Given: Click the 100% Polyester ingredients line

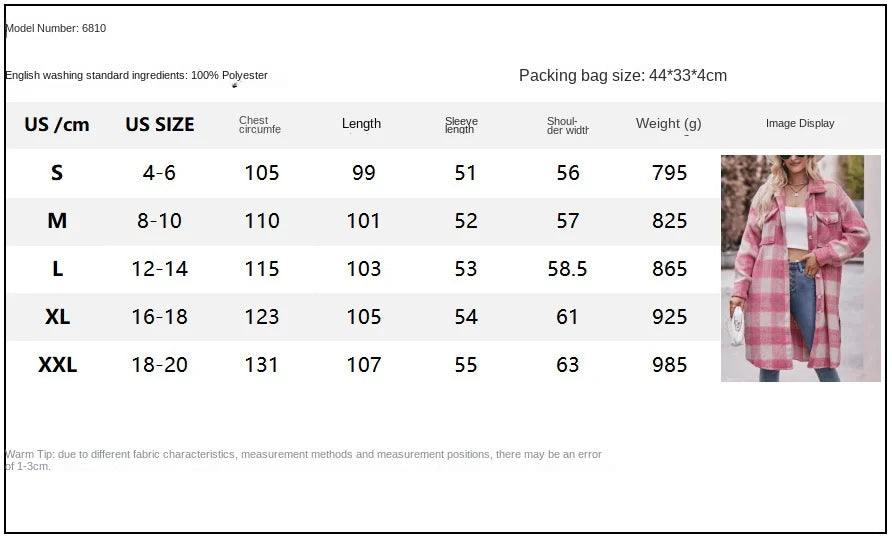Looking at the screenshot, I should (136, 76).
